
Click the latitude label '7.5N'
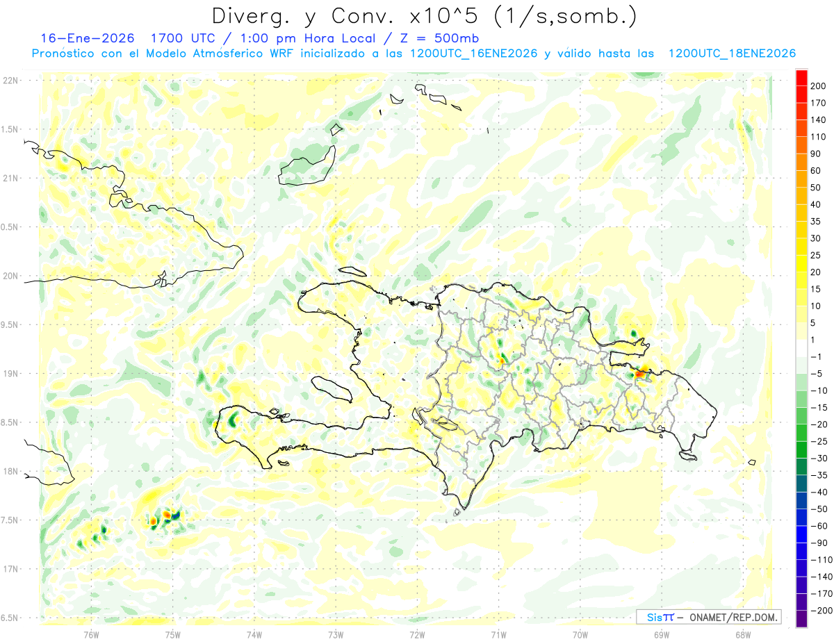pos(10,520)
